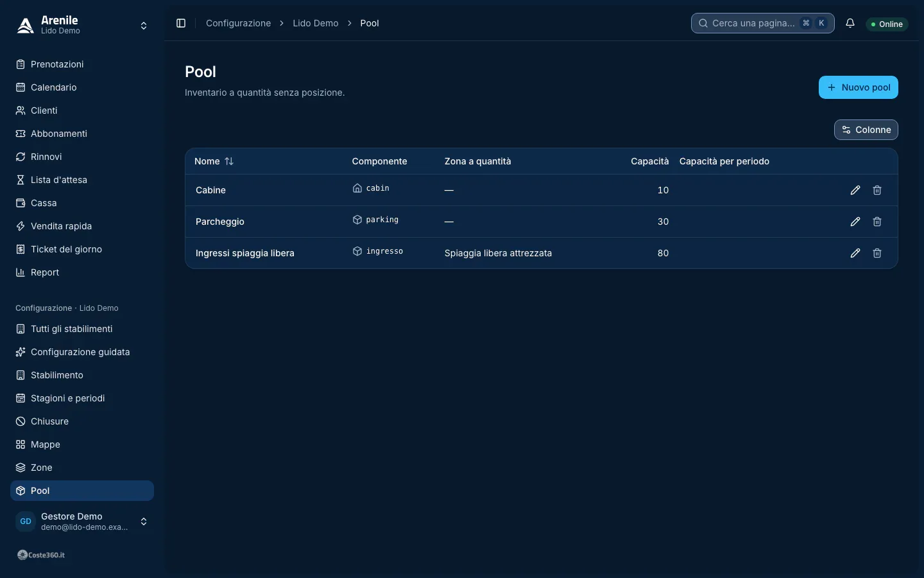
Task: Delete the Parcheggio pool
Action: (x=877, y=222)
